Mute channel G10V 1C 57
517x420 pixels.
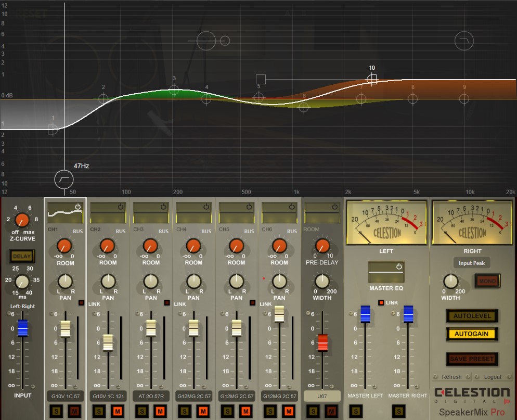[x=74, y=411]
